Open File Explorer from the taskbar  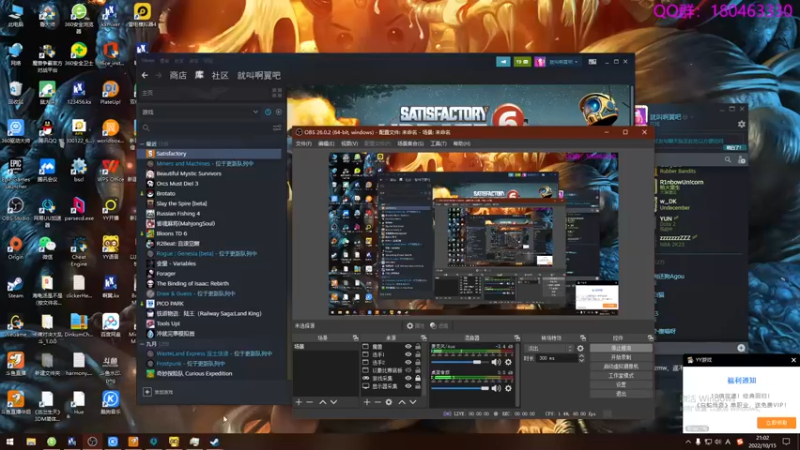pyautogui.click(x=31, y=441)
